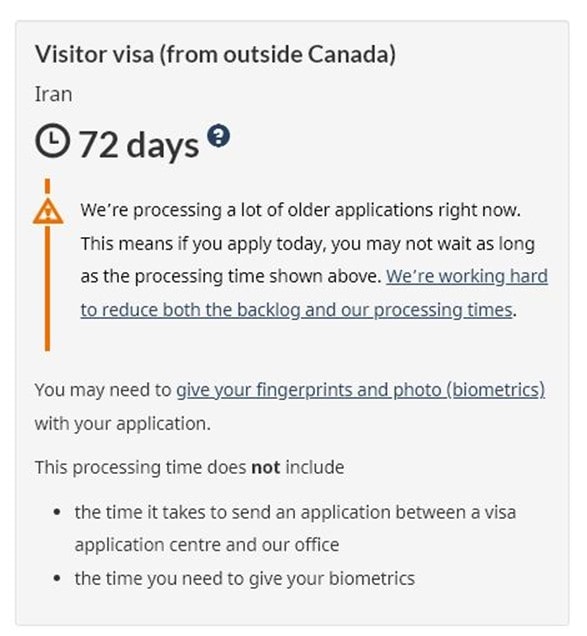The width and height of the screenshot is (587, 636).
Task: Click the 72 days processing time text
Action: [139, 144]
